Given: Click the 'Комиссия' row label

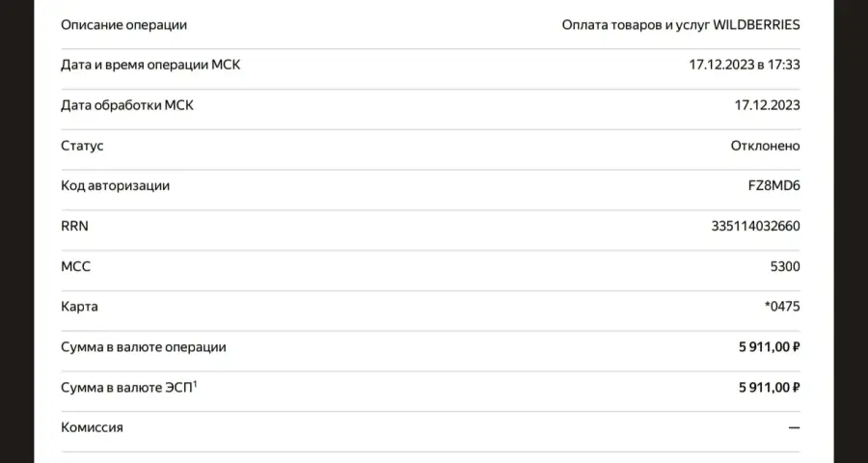Looking at the screenshot, I should (92, 427).
